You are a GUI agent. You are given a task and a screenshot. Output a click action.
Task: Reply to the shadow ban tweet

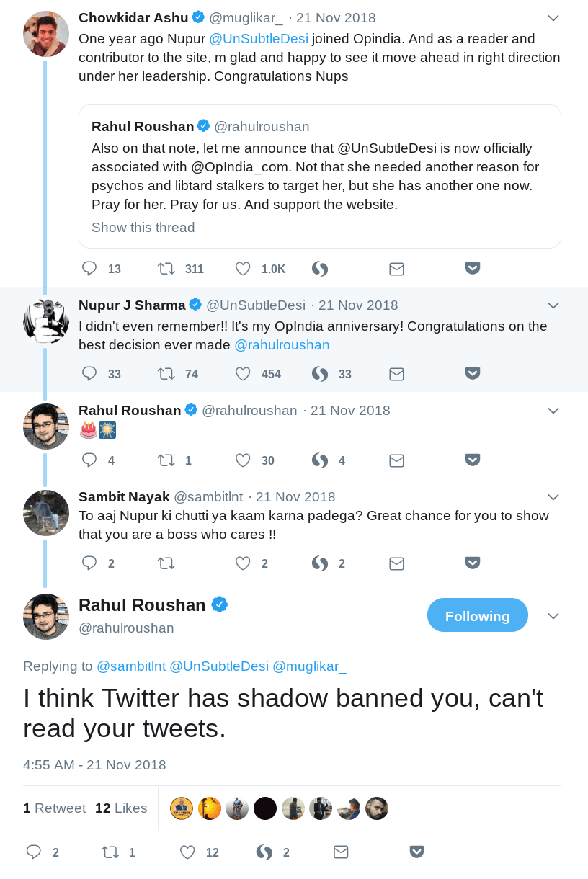[x=34, y=852]
